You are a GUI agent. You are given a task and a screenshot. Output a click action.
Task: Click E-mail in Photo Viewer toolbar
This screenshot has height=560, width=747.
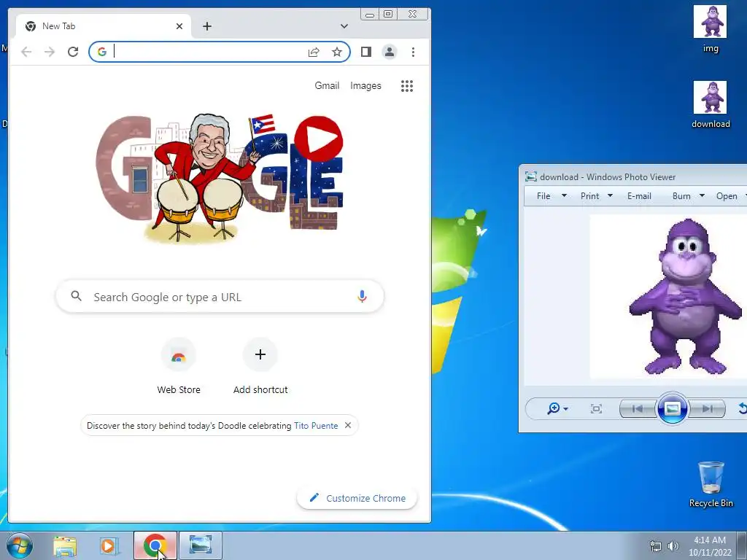[x=639, y=196]
